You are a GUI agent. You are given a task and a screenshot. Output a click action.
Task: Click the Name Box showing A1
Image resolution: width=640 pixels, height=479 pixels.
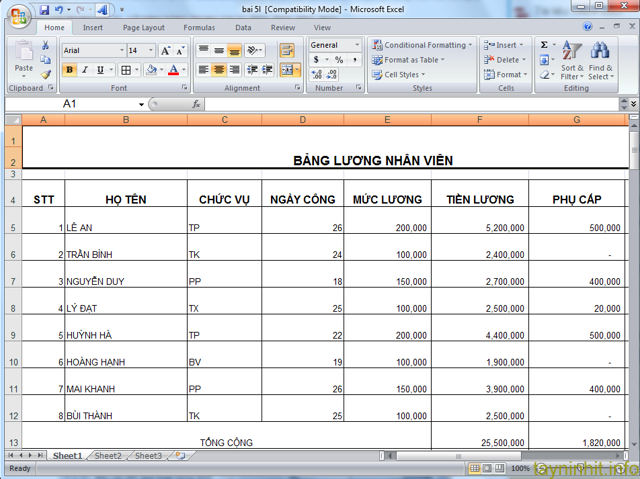[76, 104]
